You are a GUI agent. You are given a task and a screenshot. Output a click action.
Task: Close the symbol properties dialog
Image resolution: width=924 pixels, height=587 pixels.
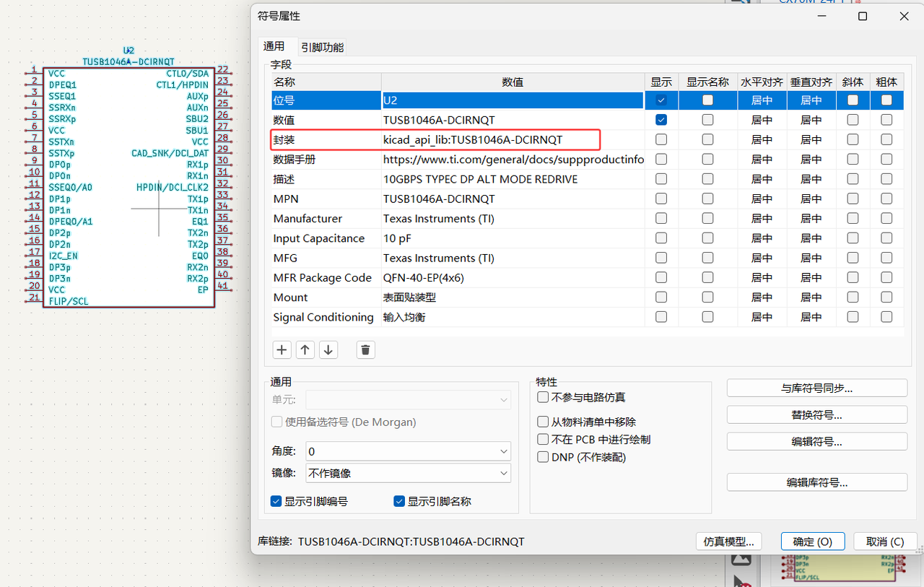(904, 16)
